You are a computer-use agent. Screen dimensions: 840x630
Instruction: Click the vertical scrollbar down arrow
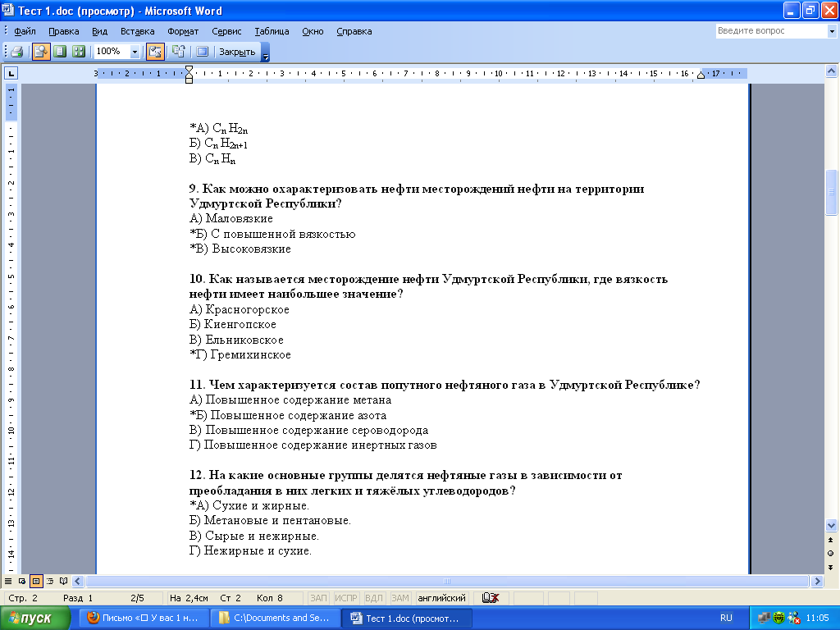[x=831, y=525]
